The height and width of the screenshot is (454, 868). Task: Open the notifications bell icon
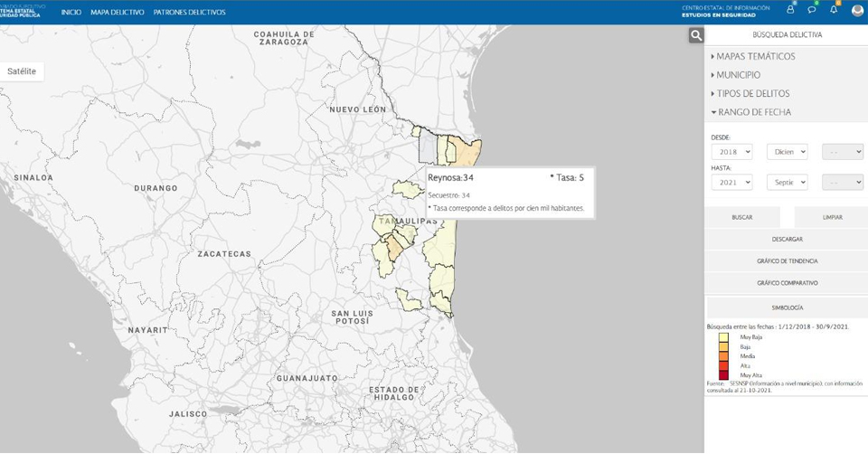tap(834, 10)
